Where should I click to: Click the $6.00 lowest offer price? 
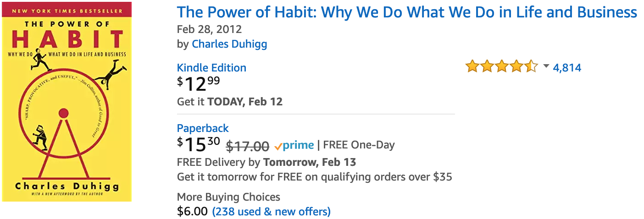point(192,212)
